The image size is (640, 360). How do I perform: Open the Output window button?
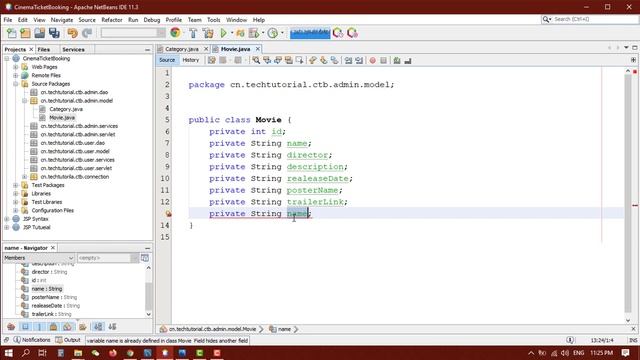[x=68, y=340]
